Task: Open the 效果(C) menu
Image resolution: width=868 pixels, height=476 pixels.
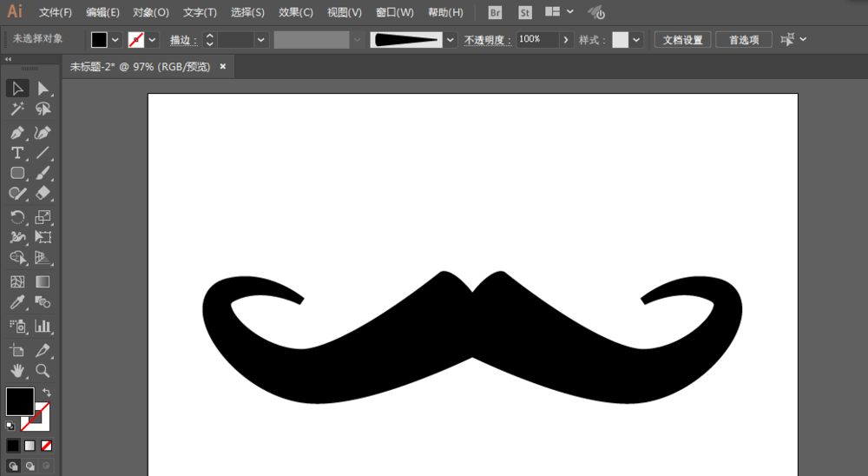Action: tap(296, 13)
